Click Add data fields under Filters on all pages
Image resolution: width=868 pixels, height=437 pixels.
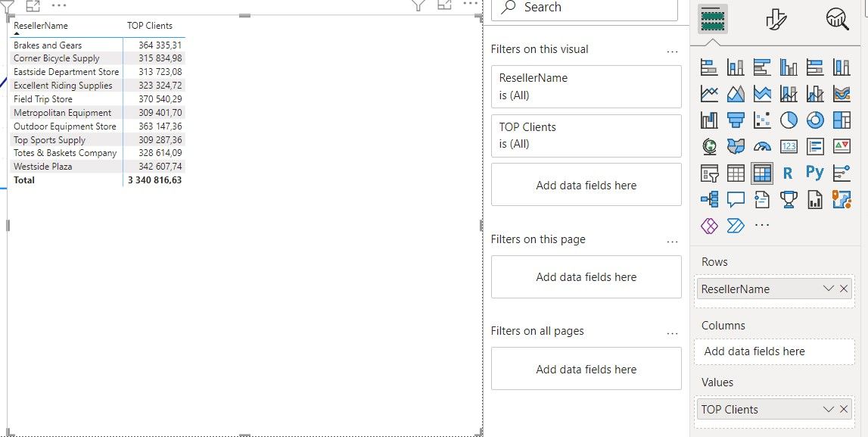click(x=586, y=369)
